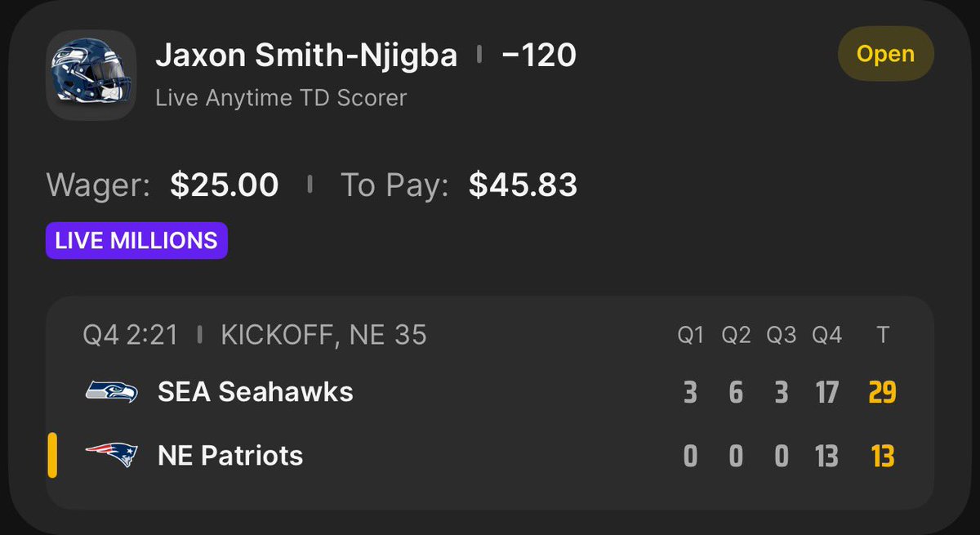980x535 pixels.
Task: Open the Open status badge
Action: point(885,55)
